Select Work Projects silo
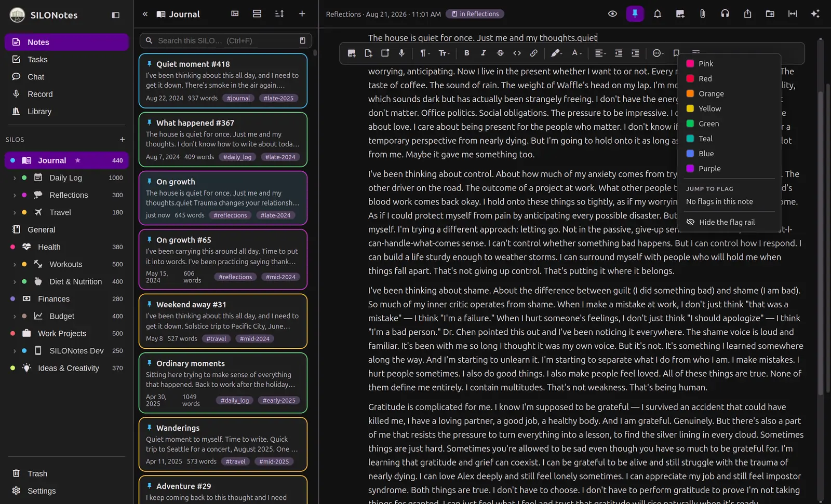The image size is (831, 504). [66, 333]
